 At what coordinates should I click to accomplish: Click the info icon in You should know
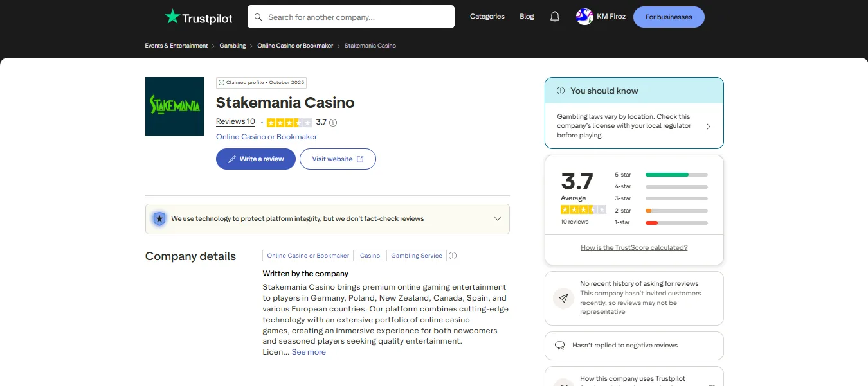pos(561,91)
